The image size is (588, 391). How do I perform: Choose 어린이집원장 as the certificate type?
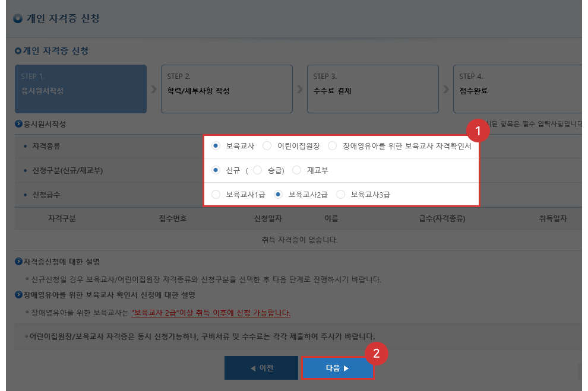tap(267, 145)
